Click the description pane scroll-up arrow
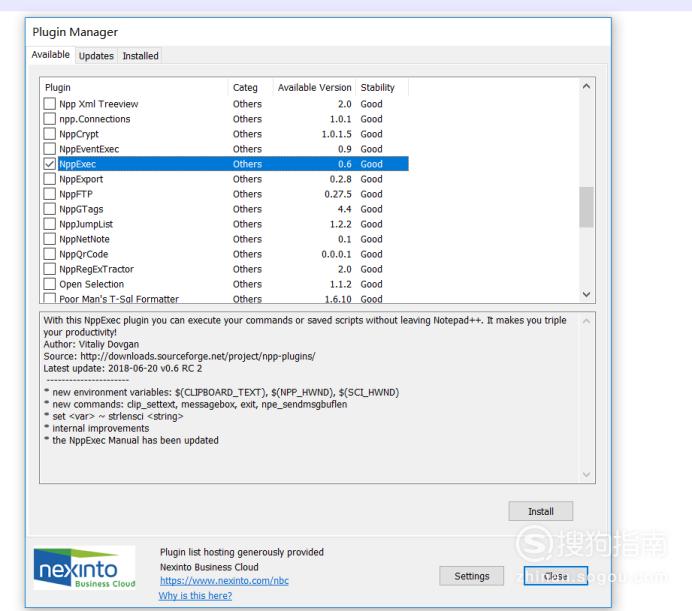The height and width of the screenshot is (611, 692). tap(586, 321)
